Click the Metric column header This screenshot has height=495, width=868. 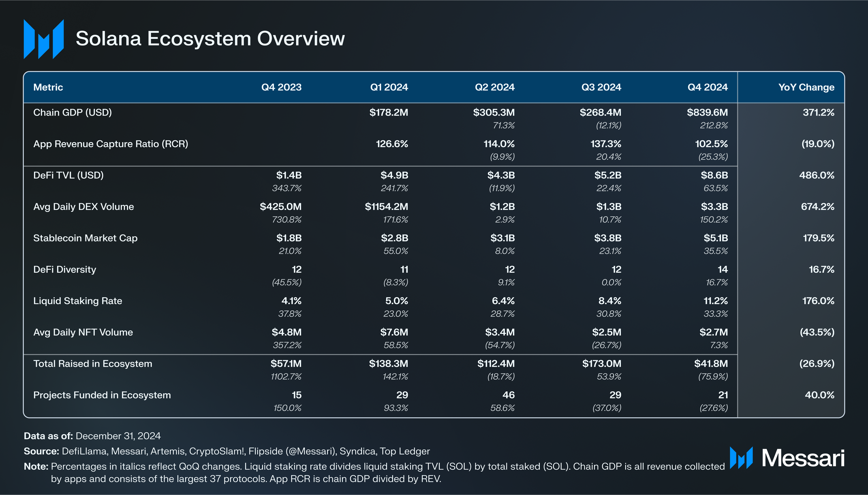[x=48, y=87]
